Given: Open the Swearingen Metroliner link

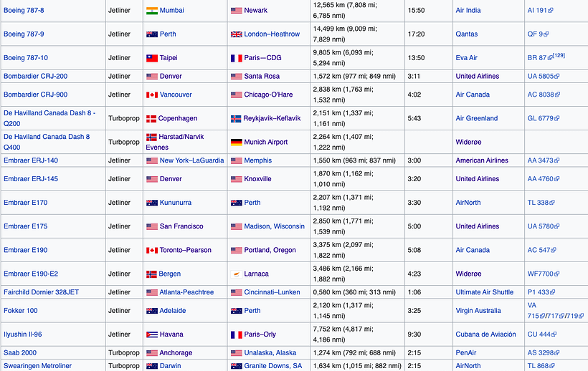Looking at the screenshot, I should click(x=37, y=366).
